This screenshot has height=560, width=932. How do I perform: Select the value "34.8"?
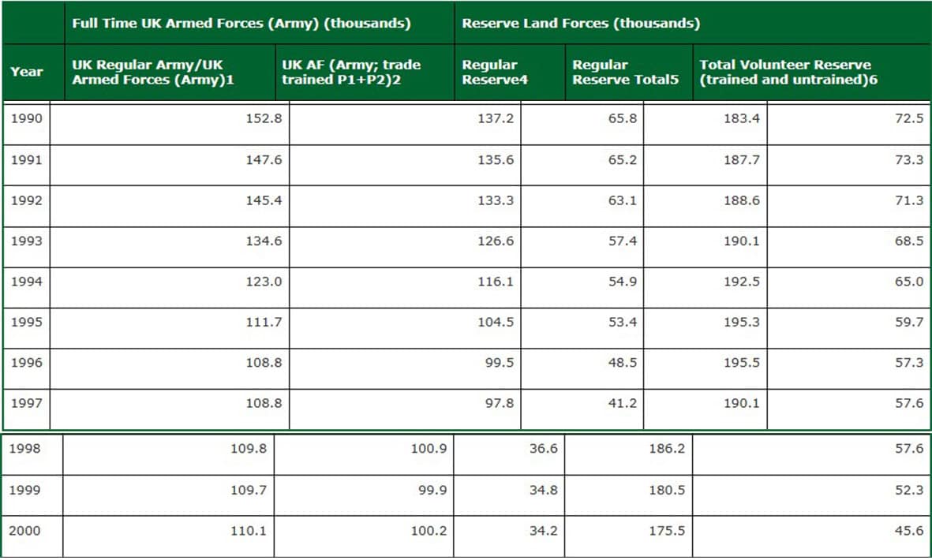(543, 490)
